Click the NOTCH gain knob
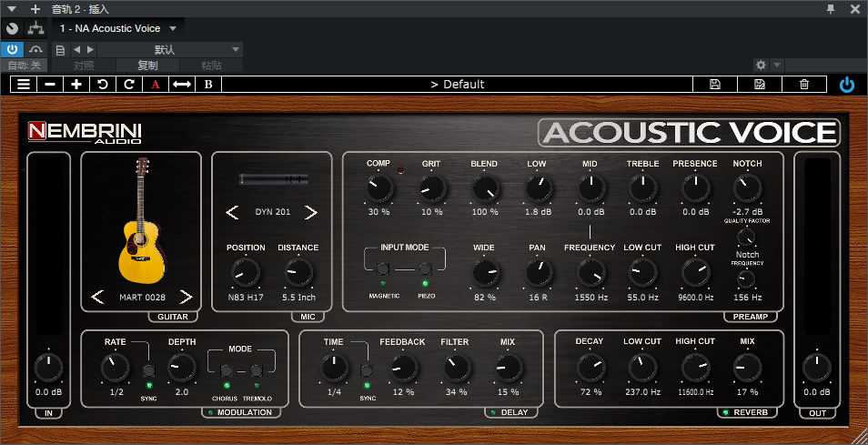868x445 pixels. pos(747,188)
